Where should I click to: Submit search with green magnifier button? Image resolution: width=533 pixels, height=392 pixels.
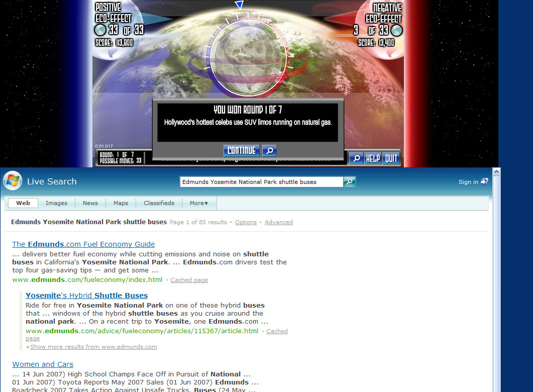(x=350, y=182)
